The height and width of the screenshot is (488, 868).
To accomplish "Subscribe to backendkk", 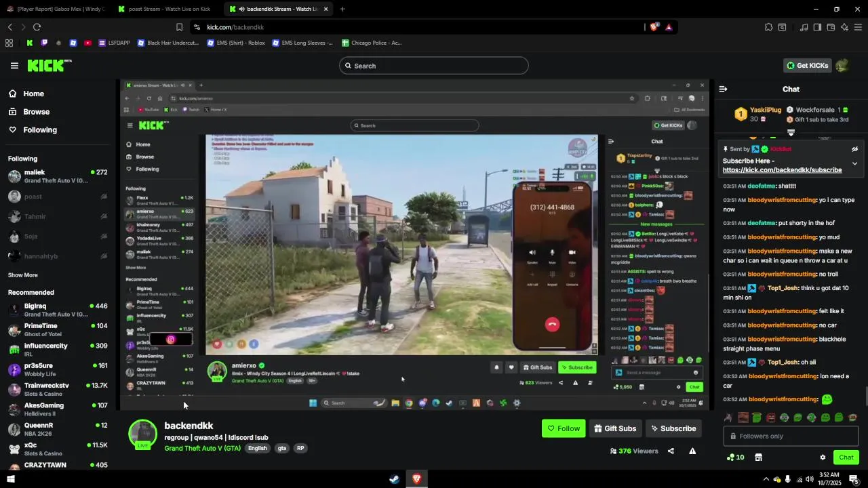I will [x=673, y=428].
